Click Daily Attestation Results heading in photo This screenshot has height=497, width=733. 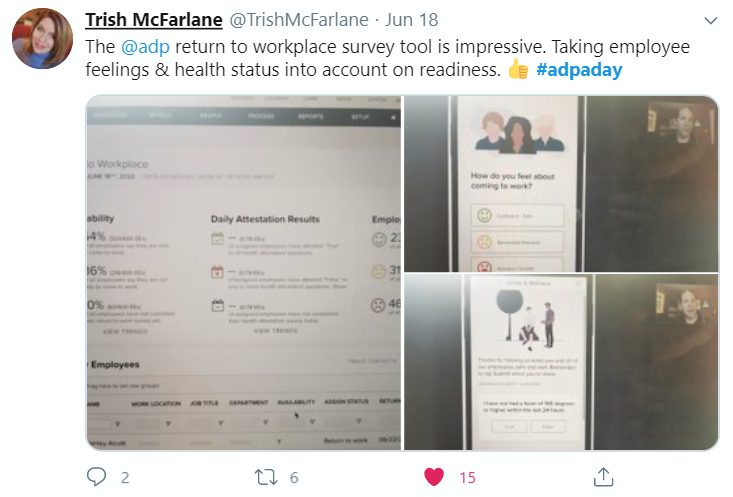265,219
